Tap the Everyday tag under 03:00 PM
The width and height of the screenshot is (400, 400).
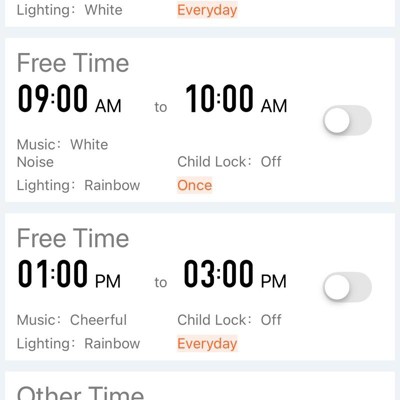click(x=207, y=344)
